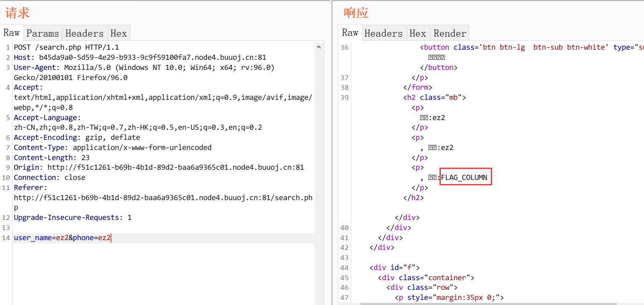Click request line number 14
Viewport: 644px width, 305px height.
click(6, 238)
